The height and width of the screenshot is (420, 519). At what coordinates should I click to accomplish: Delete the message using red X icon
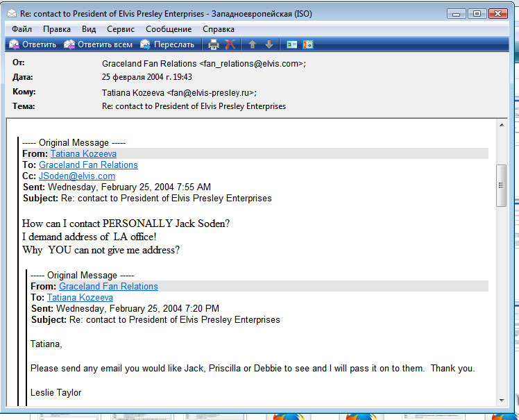click(x=230, y=44)
